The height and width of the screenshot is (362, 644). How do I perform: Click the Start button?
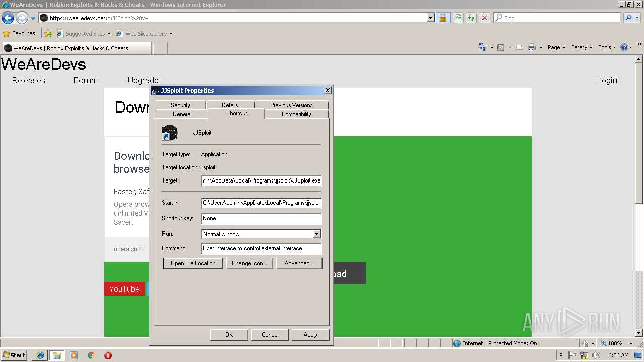tap(14, 355)
